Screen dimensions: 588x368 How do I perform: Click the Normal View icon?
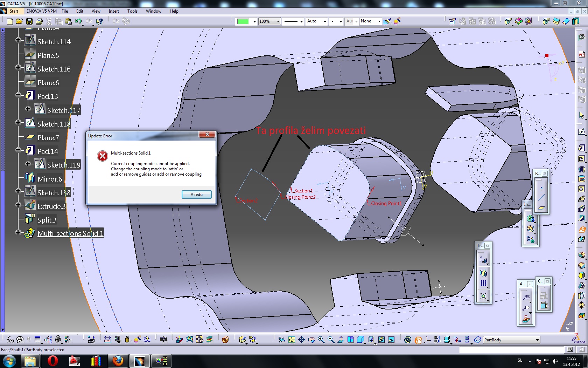(341, 339)
